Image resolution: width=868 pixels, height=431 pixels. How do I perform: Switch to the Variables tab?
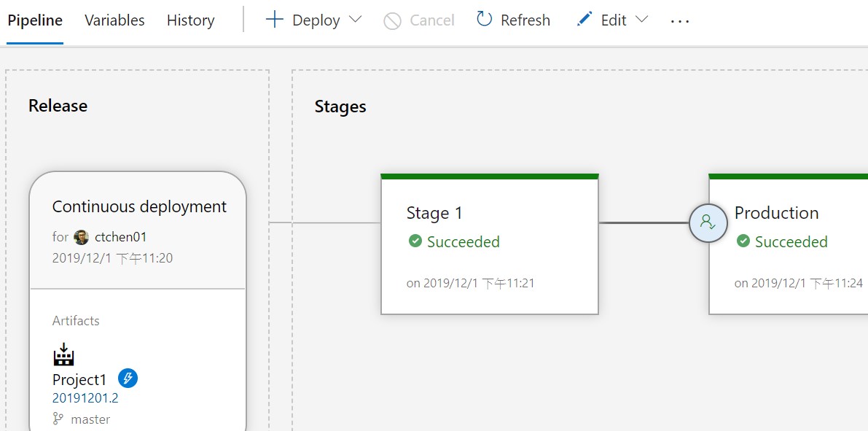[114, 20]
